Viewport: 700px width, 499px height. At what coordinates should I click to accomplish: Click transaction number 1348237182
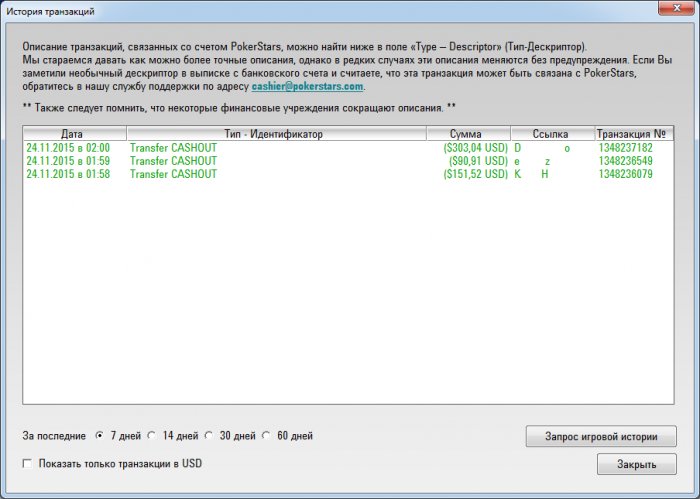point(625,148)
